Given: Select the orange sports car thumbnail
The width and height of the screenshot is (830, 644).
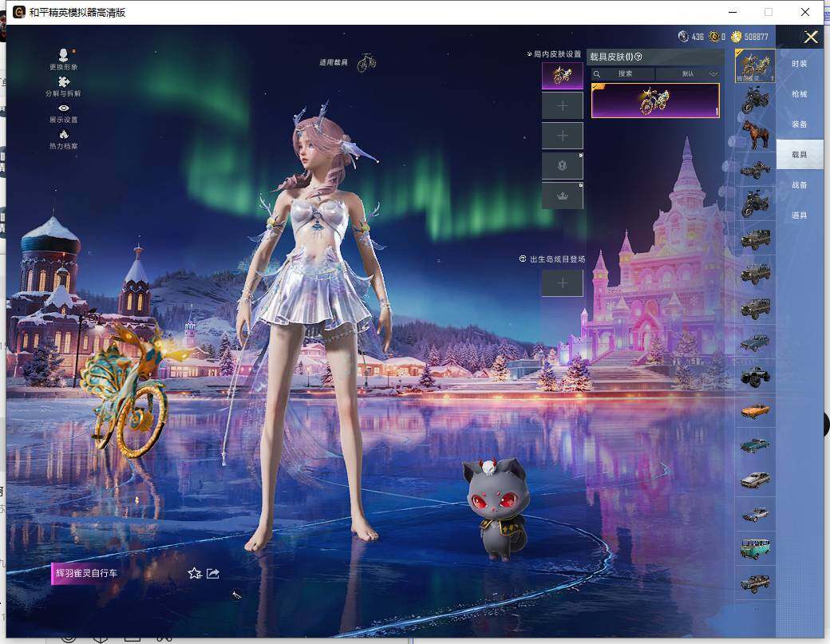Looking at the screenshot, I should (x=755, y=411).
